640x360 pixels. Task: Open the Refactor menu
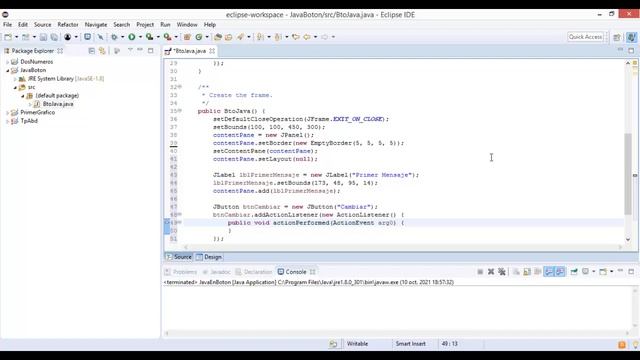[x=68, y=24]
